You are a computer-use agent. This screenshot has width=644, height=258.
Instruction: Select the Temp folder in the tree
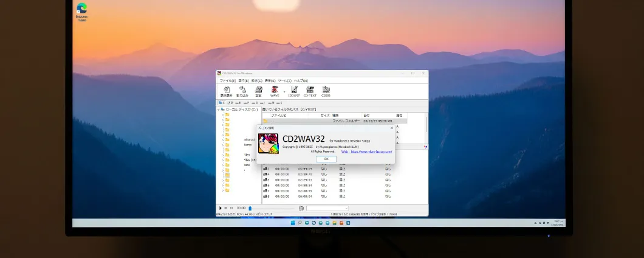(248, 145)
